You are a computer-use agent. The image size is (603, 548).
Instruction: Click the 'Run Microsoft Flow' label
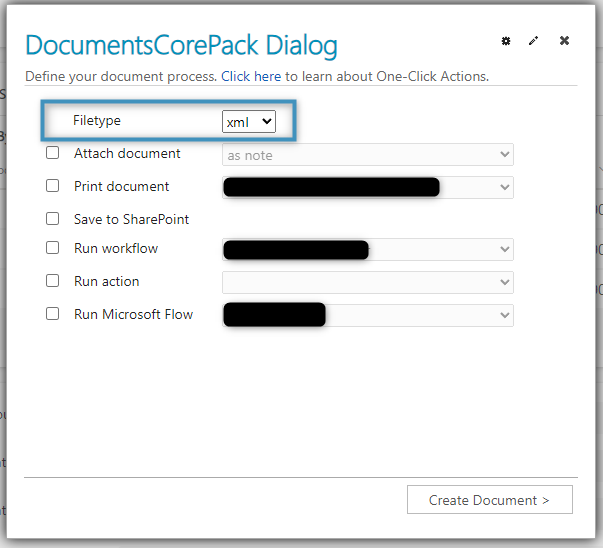coord(133,314)
